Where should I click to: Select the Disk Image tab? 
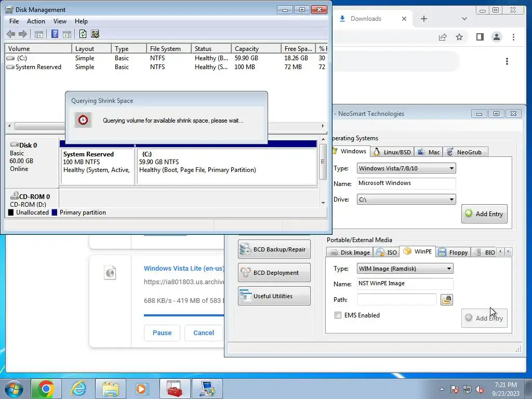[x=350, y=252]
